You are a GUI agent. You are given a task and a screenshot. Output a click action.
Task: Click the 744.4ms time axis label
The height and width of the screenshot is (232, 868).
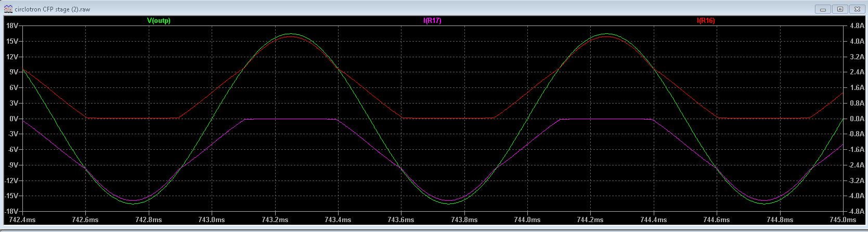654,220
